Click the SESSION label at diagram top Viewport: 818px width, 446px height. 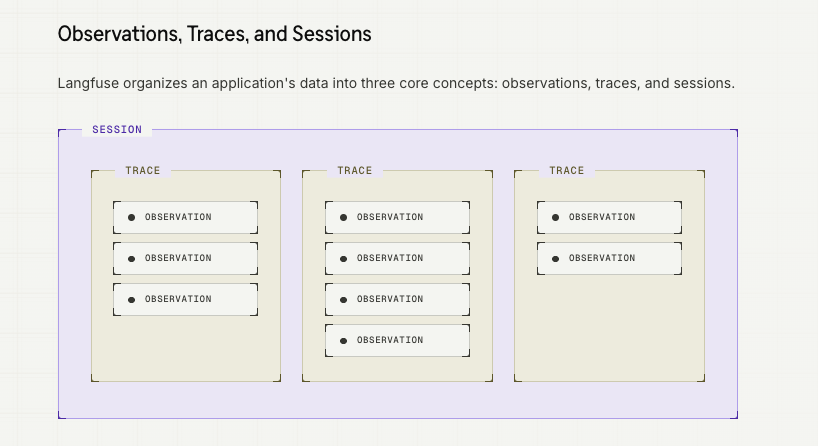117,129
